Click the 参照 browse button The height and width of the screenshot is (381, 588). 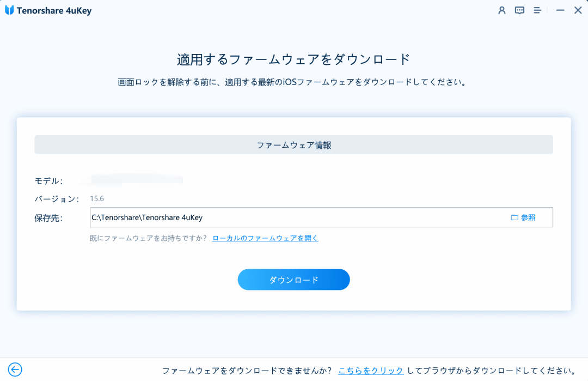click(523, 217)
